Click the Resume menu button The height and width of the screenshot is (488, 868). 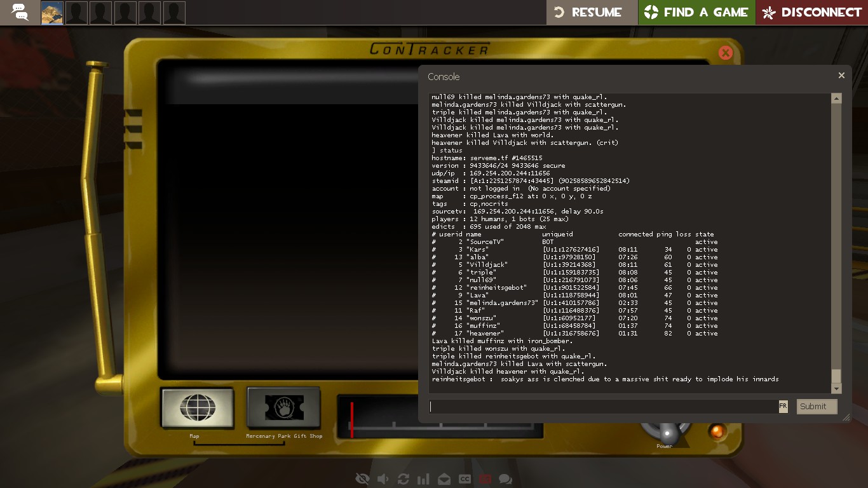[x=592, y=12]
